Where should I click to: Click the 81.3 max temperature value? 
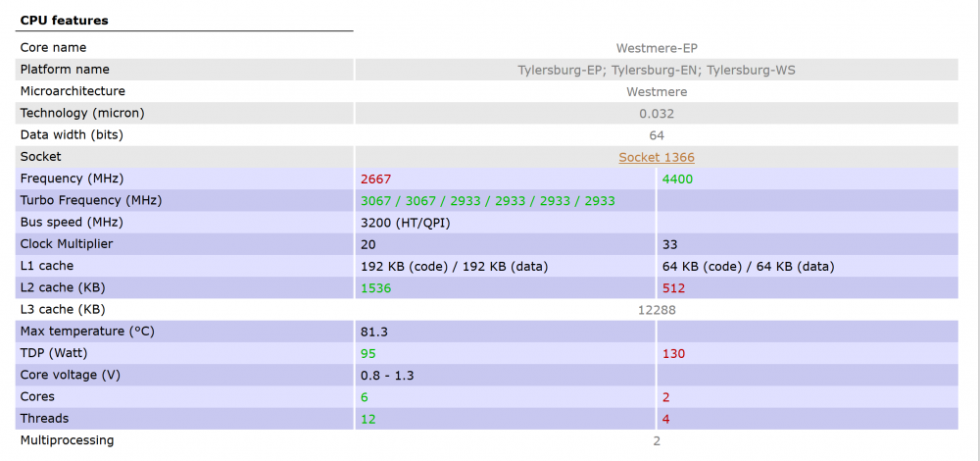click(x=374, y=332)
